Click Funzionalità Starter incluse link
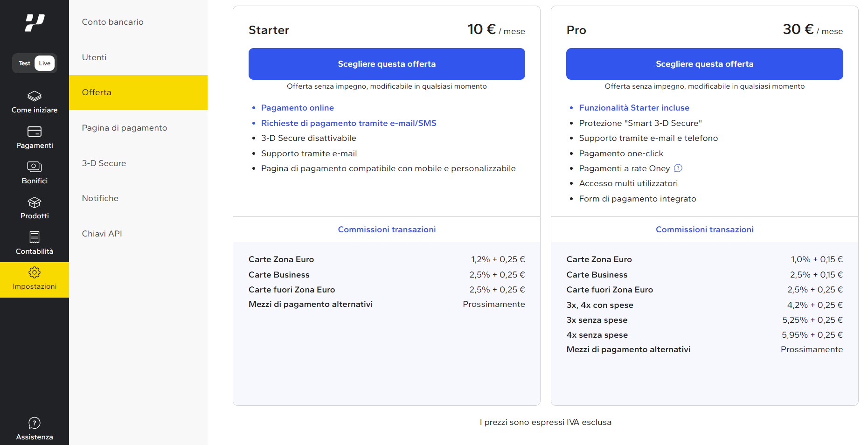The image size is (868, 445). pyautogui.click(x=634, y=108)
